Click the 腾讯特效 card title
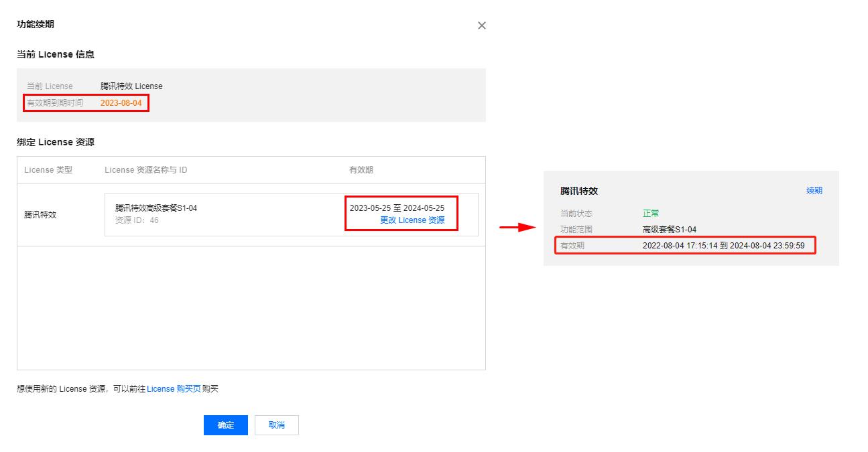The width and height of the screenshot is (868, 452). (579, 191)
